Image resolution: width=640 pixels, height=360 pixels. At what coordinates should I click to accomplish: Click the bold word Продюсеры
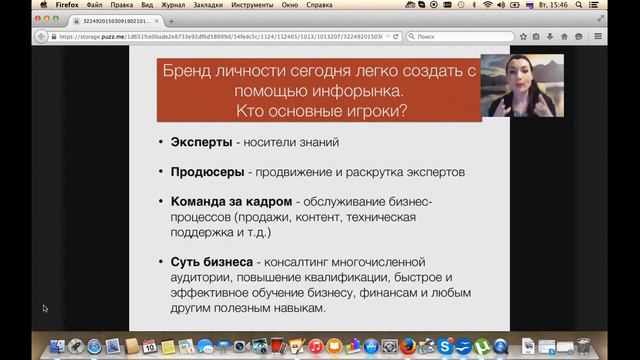point(207,172)
